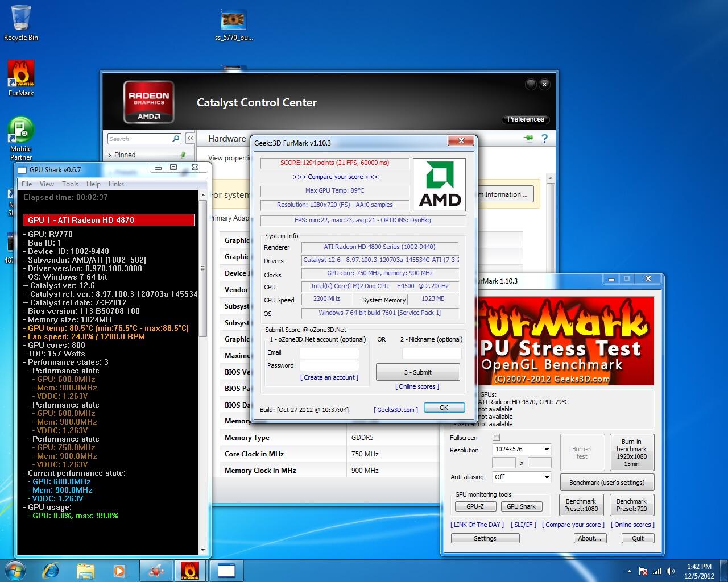Open the SLI/CF link
728x582 pixels.
coord(523,525)
